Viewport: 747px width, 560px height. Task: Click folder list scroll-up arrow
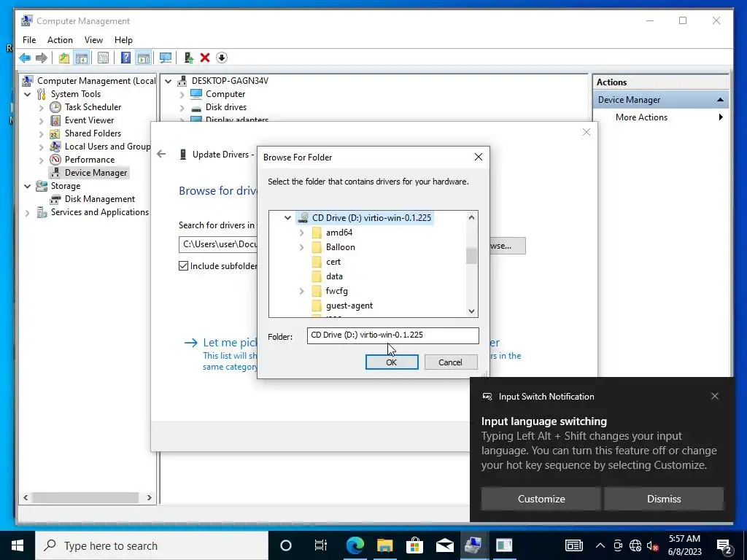pos(471,217)
